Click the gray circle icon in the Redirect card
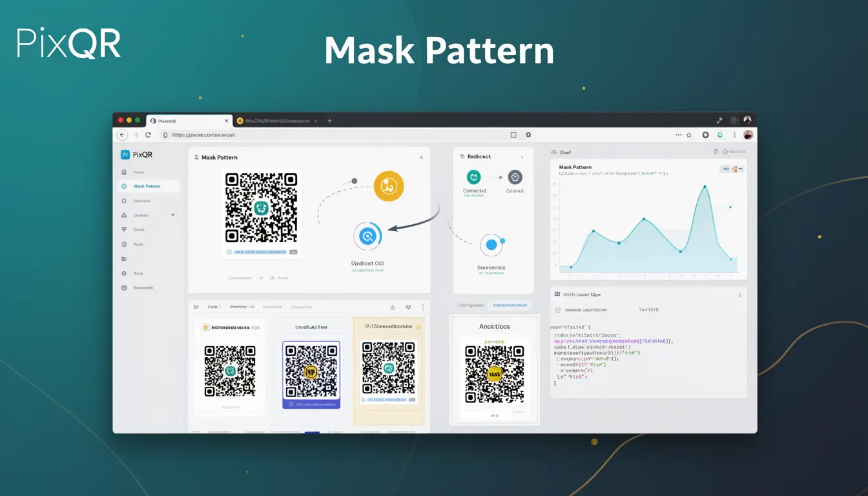 tap(515, 177)
